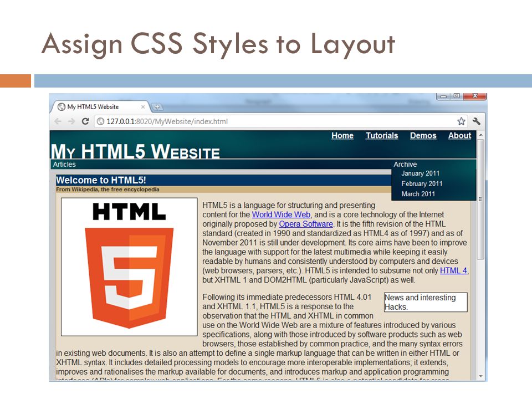The height and width of the screenshot is (399, 532).
Task: Click the Articles section label
Action: click(64, 164)
